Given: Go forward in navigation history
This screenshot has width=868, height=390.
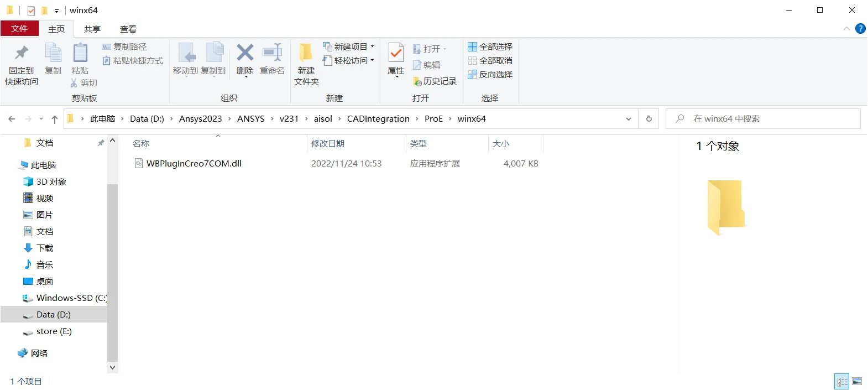Looking at the screenshot, I should (x=28, y=119).
